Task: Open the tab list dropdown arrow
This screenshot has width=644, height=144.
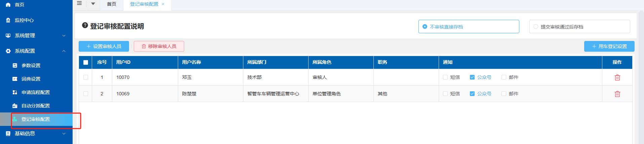Action: pos(93,4)
